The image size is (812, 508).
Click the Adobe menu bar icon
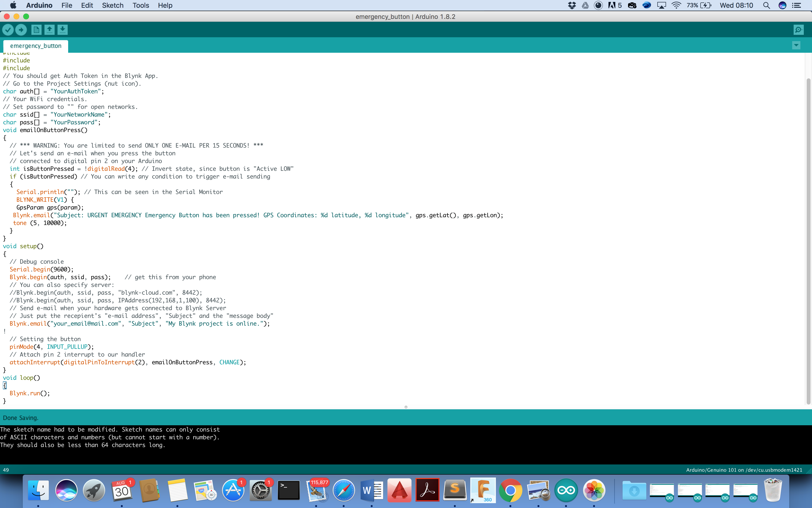click(615, 5)
